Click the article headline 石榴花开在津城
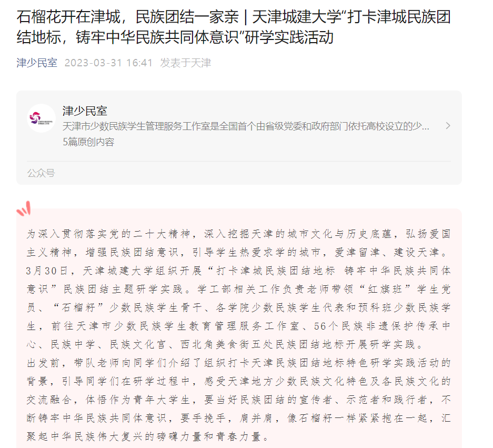Image resolution: width=493 pixels, height=448 pixels. (233, 27)
